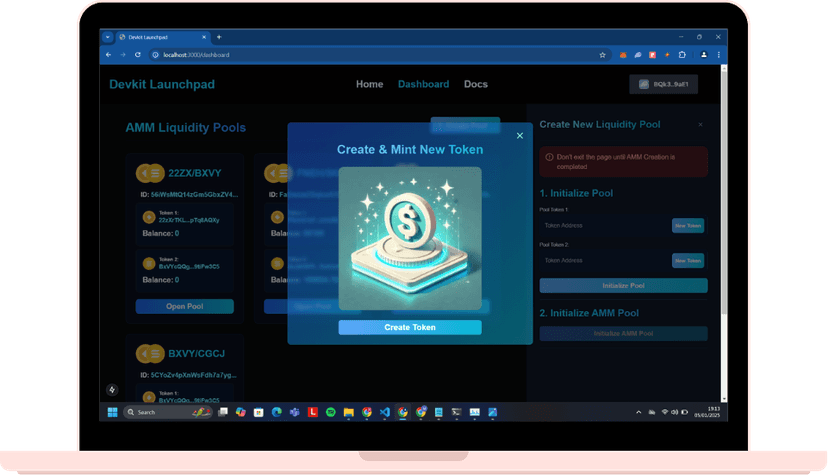Open the Home navigation link

tap(369, 84)
